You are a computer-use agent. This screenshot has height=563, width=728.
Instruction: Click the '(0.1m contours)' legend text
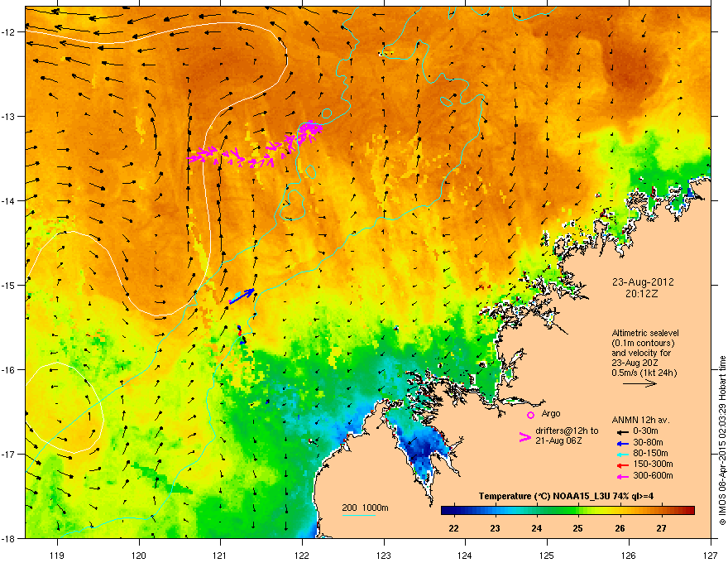point(643,344)
